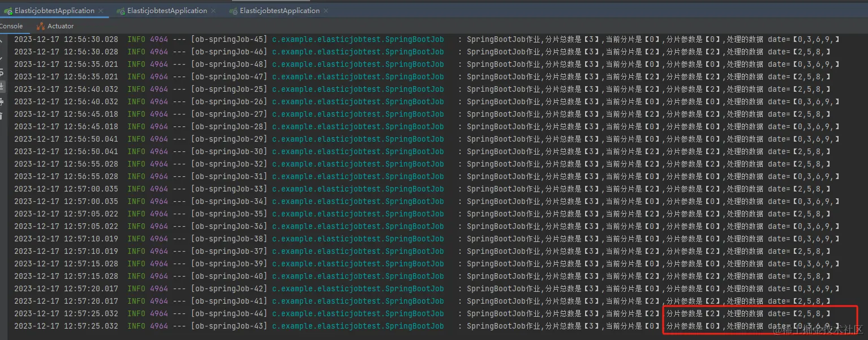Switch to the last ElasticjobtestApplication run tab
The height and width of the screenshot is (340, 868).
pos(280,11)
